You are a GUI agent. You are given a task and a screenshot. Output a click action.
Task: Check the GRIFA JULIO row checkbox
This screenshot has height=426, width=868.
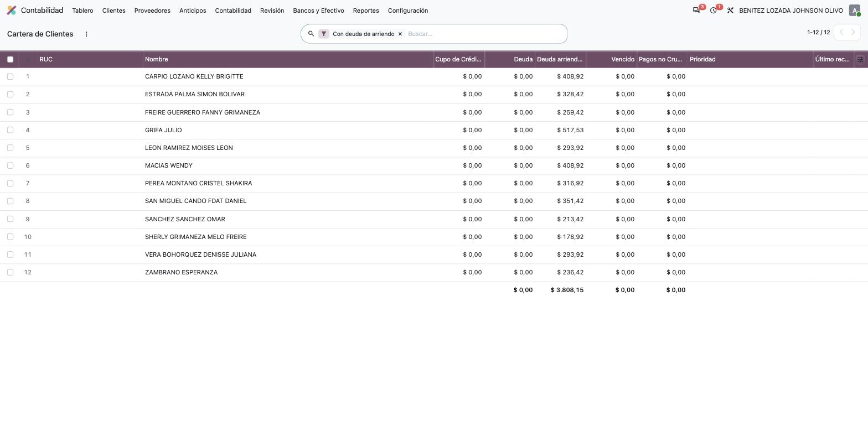point(10,130)
